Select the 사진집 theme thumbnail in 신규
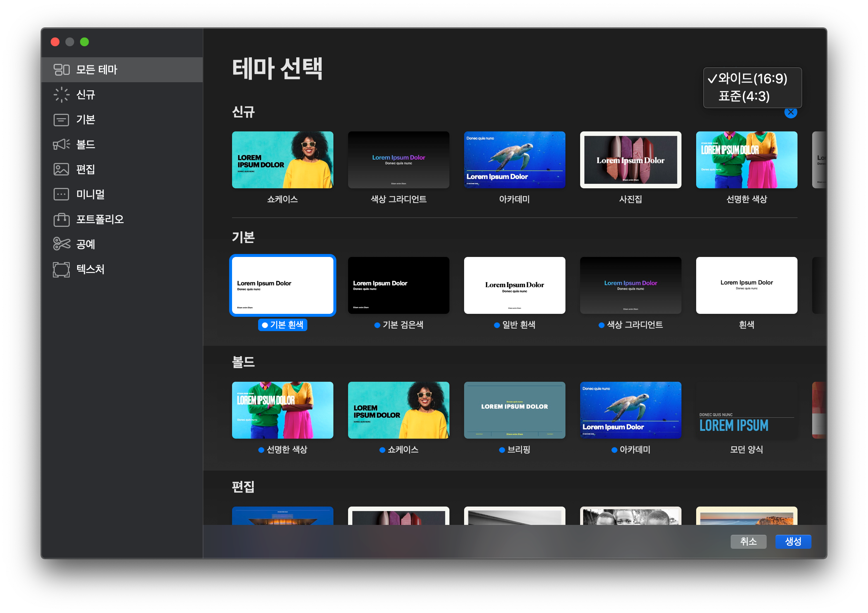 [630, 160]
